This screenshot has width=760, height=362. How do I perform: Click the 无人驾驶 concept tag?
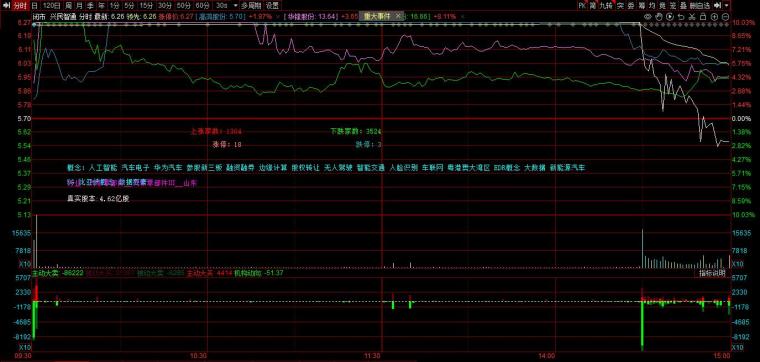(x=338, y=168)
